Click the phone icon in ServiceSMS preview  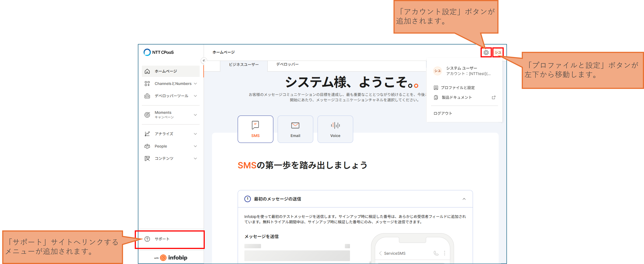[436, 253]
